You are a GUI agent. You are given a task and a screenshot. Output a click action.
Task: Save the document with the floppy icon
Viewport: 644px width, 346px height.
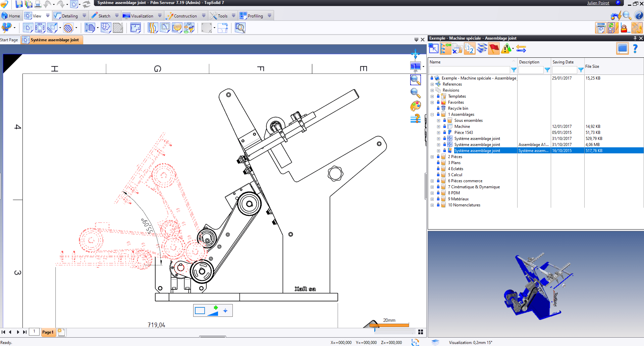[x=19, y=4]
